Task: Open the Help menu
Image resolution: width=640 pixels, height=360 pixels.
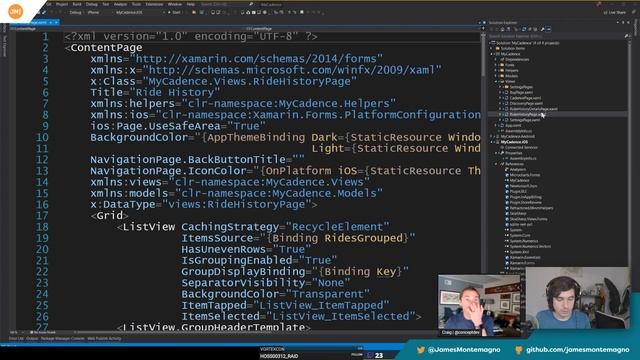Action: point(190,4)
